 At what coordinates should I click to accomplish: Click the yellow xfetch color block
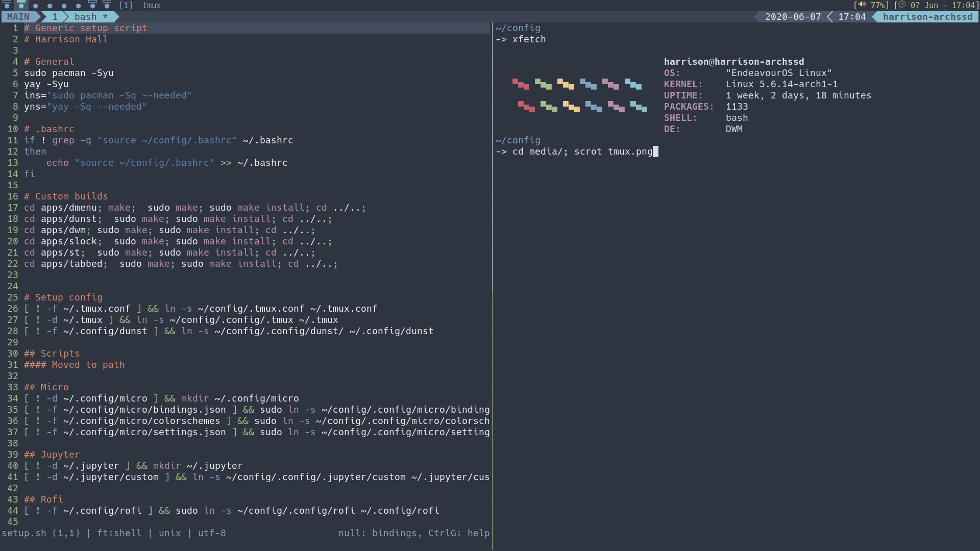click(x=566, y=84)
